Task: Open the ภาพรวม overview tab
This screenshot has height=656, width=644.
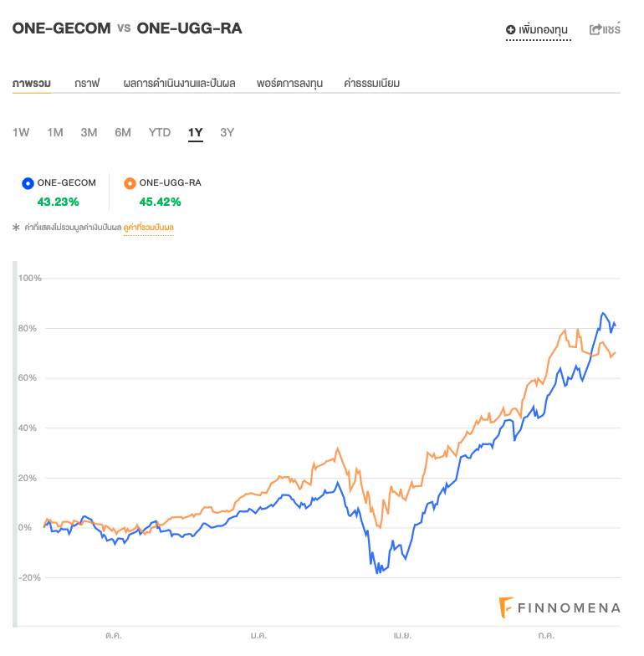Action: [x=32, y=83]
